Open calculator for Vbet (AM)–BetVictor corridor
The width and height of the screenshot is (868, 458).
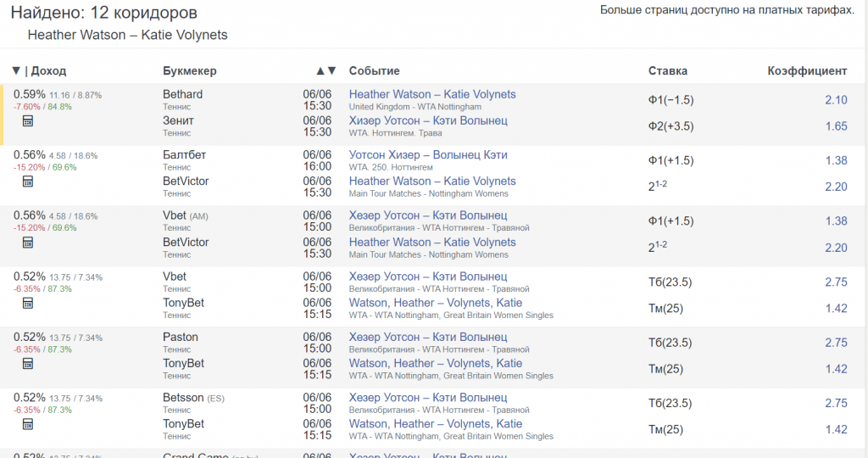click(28, 243)
